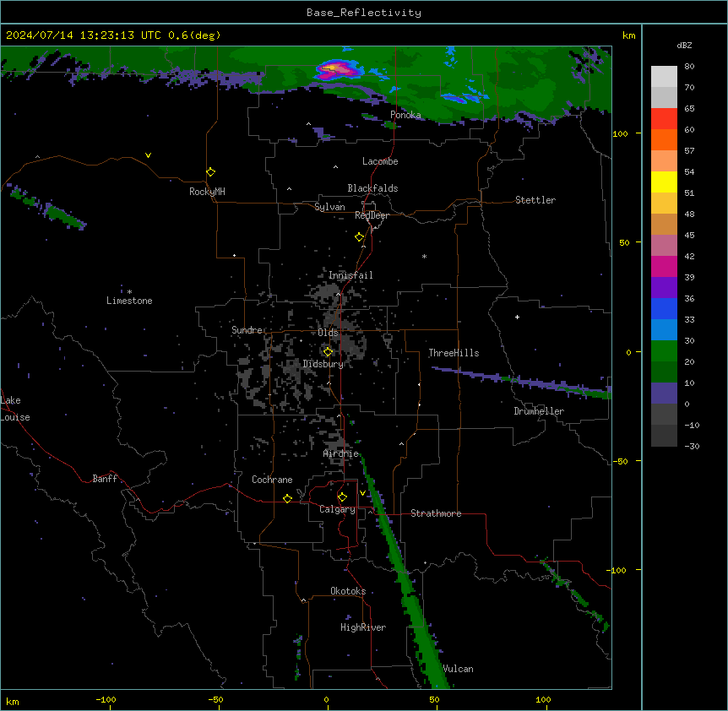Click the asterisk marker above Limestone label

pyautogui.click(x=129, y=292)
